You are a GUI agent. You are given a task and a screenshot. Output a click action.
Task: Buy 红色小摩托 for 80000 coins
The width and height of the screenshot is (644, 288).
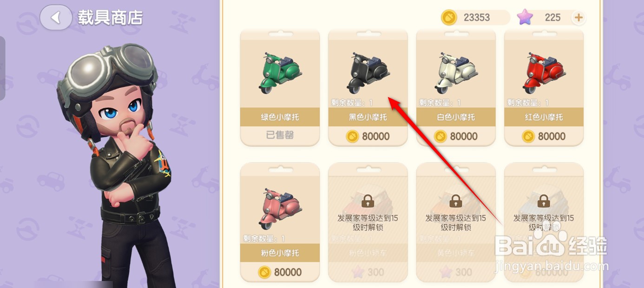click(x=544, y=136)
